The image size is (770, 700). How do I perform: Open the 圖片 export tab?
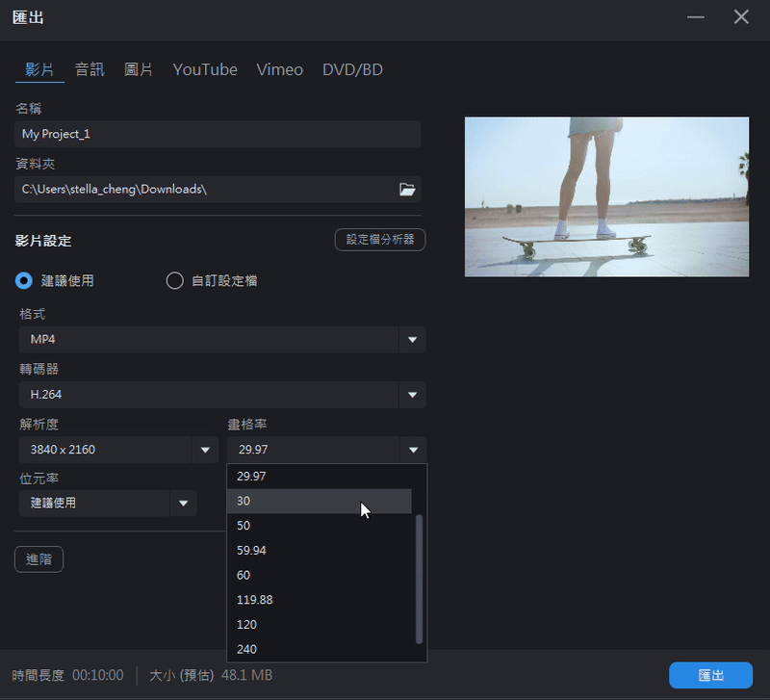[139, 69]
